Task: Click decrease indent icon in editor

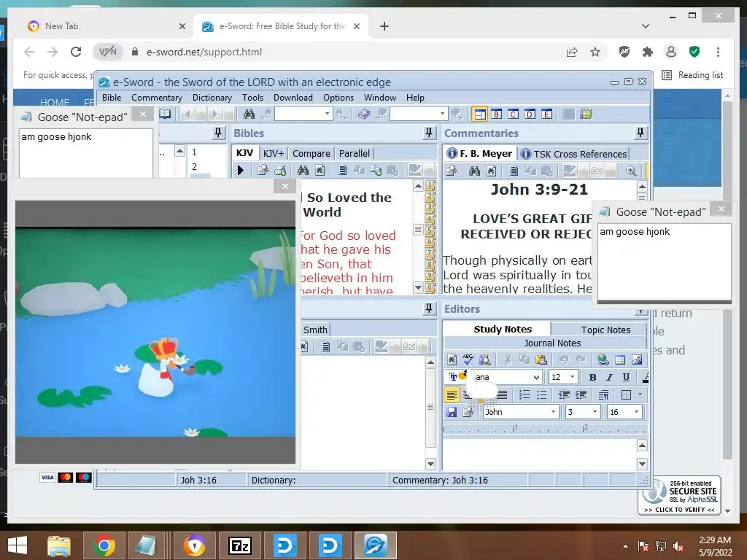Action: pos(564,394)
